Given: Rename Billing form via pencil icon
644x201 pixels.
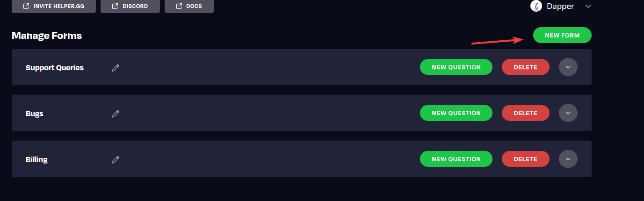Looking at the screenshot, I should [116, 159].
